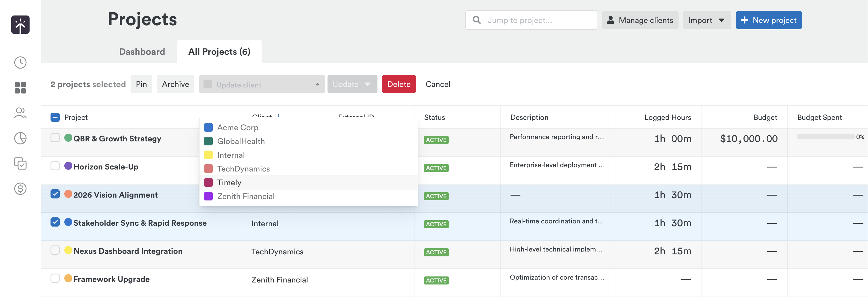Open the Import dropdown
This screenshot has width=868, height=308.
[707, 20]
